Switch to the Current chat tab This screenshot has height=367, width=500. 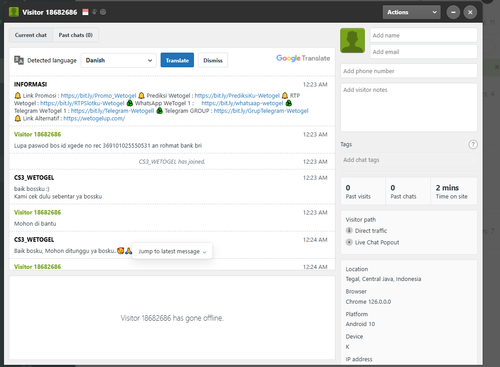31,35
